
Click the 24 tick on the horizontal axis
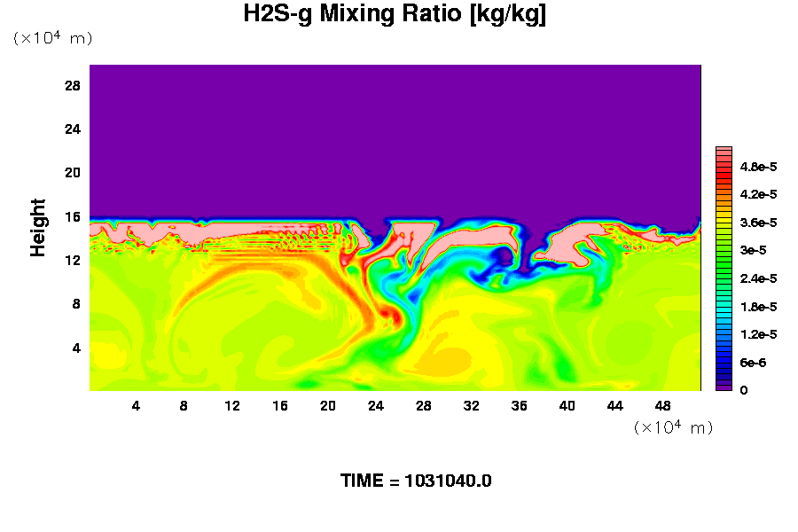375,406
